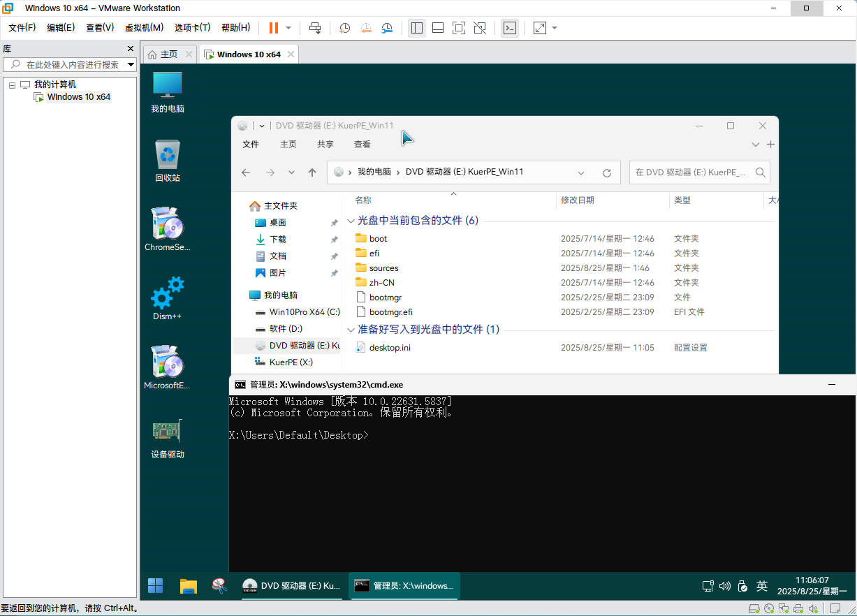The width and height of the screenshot is (857, 616).
Task: Open File Explorer from guest taskbar
Action: click(188, 586)
